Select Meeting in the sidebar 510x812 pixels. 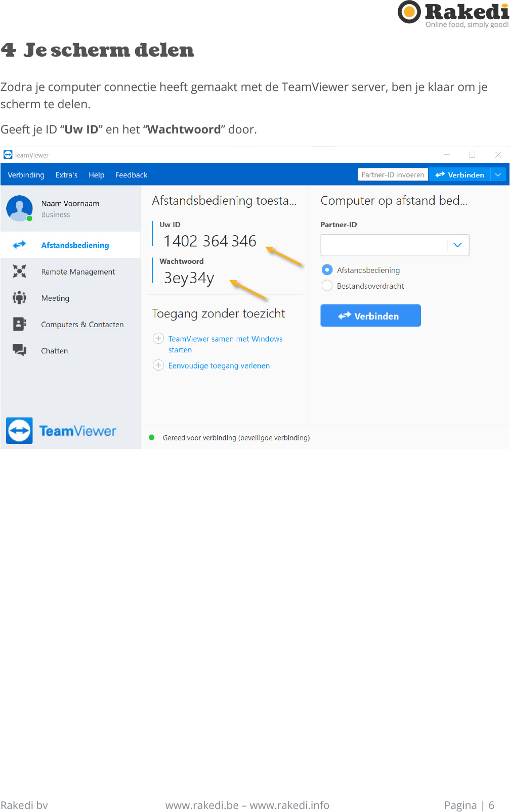click(x=71, y=298)
